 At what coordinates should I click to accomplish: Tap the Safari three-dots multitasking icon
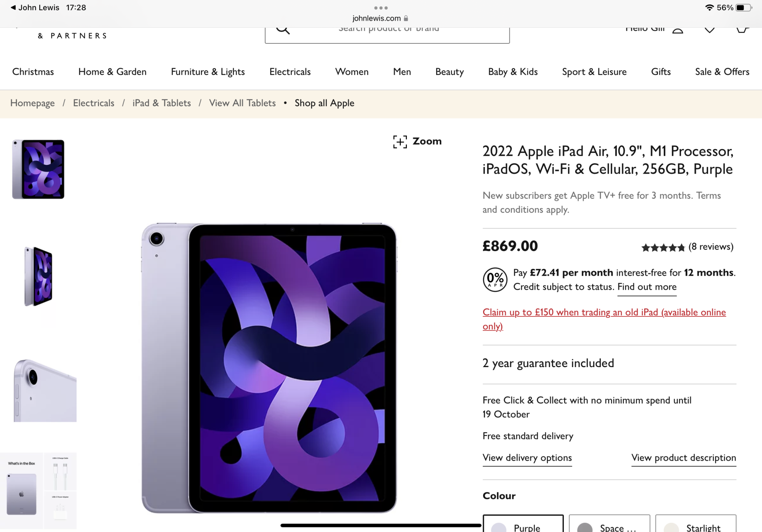click(x=381, y=8)
